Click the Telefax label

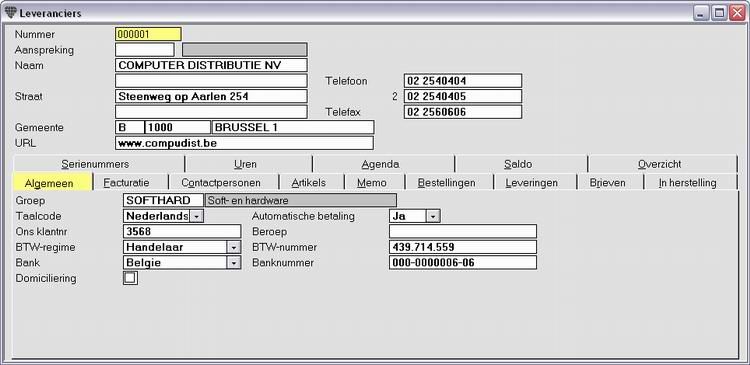click(x=342, y=112)
